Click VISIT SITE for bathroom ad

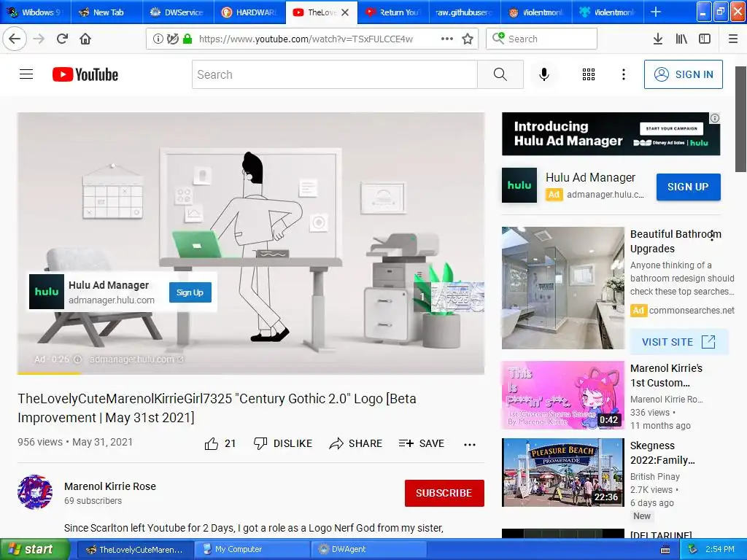coord(679,342)
